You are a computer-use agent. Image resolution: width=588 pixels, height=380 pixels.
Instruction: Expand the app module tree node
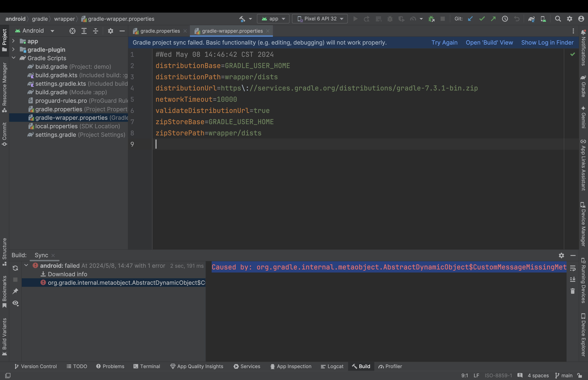(14, 41)
